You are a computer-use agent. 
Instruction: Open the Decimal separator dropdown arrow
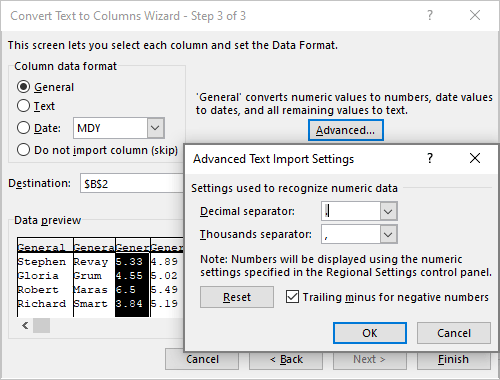(388, 211)
